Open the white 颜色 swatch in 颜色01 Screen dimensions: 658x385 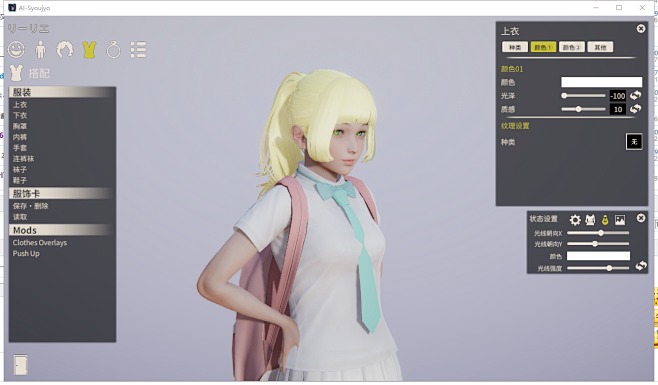tap(601, 82)
